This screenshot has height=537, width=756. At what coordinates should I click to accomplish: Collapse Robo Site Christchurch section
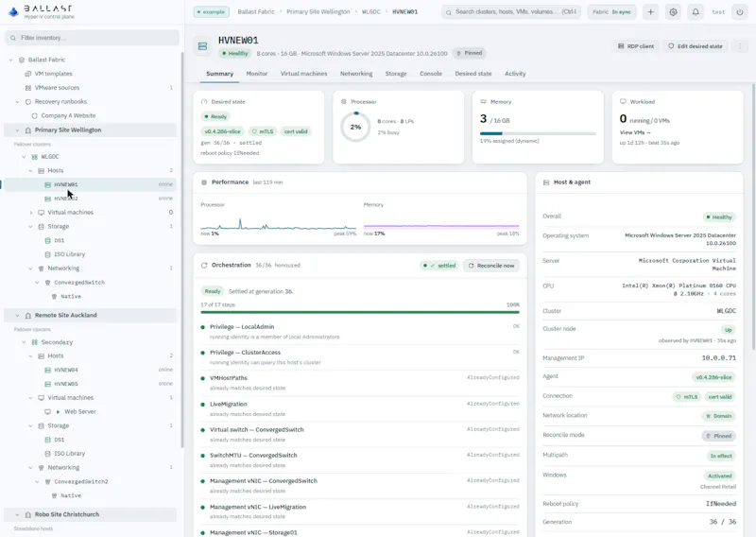click(x=17, y=514)
